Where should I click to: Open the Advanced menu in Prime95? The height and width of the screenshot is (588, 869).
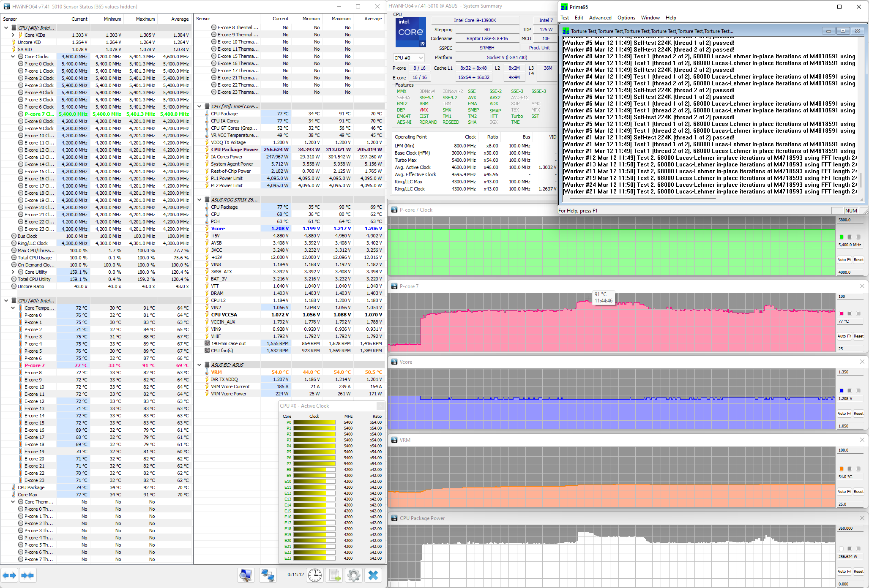click(x=600, y=18)
